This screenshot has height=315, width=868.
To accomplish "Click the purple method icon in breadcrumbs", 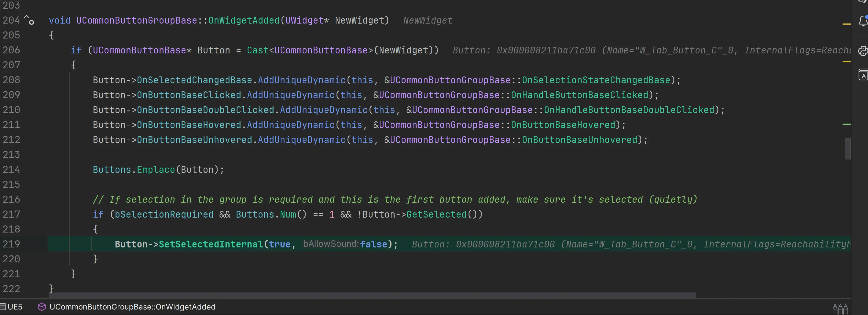I will pyautogui.click(x=41, y=307).
